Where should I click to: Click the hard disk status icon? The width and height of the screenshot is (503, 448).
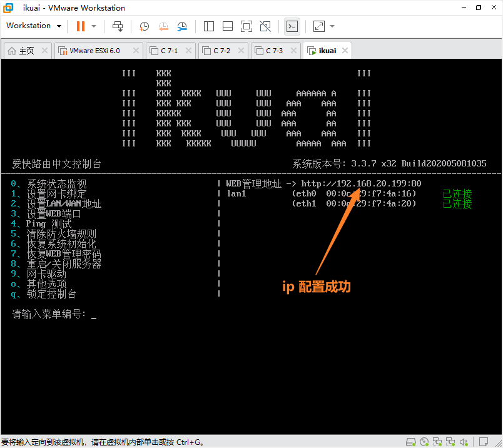(x=410, y=442)
